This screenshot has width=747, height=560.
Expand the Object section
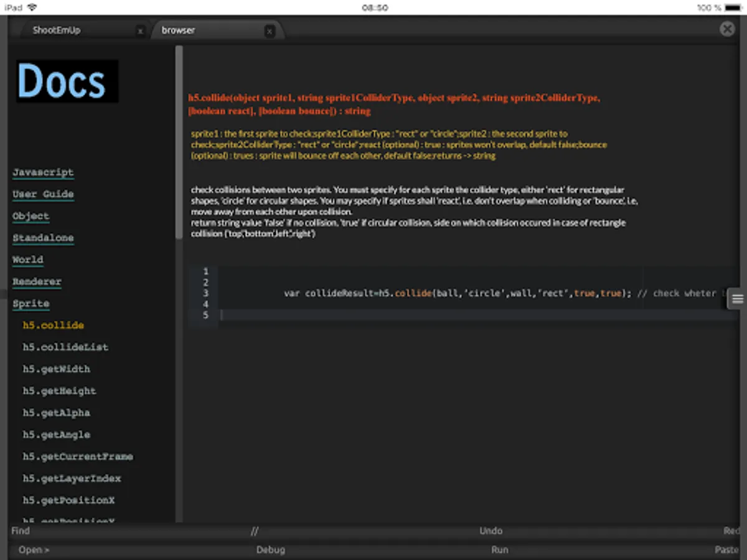[31, 216]
